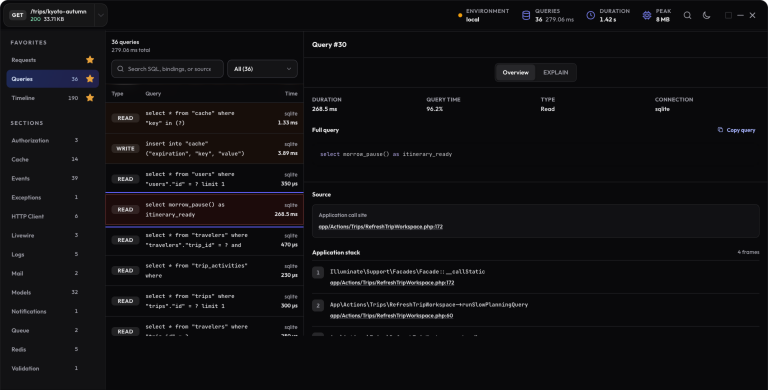Viewport: 768px width, 390px height.
Task: Click the search icon in query filter
Action: pyautogui.click(x=120, y=69)
